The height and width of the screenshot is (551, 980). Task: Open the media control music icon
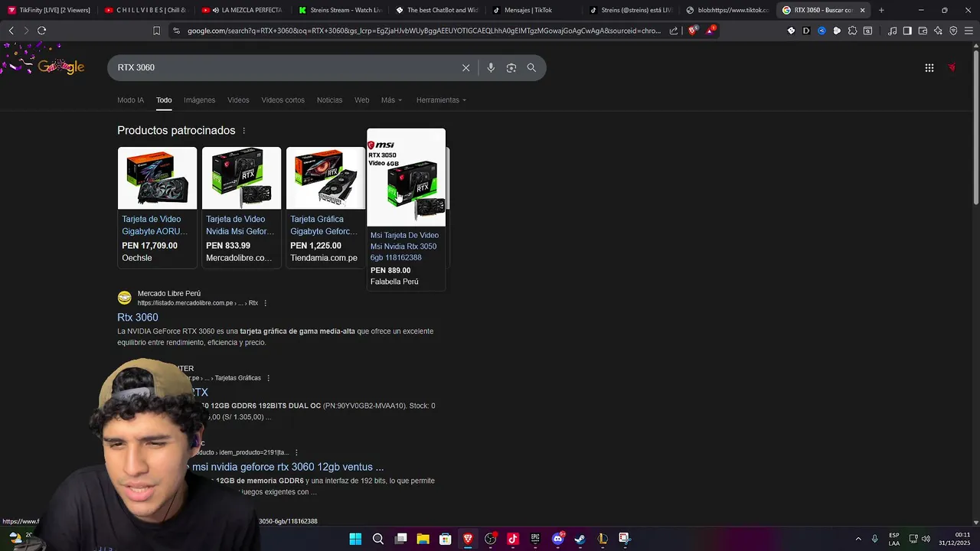point(892,31)
